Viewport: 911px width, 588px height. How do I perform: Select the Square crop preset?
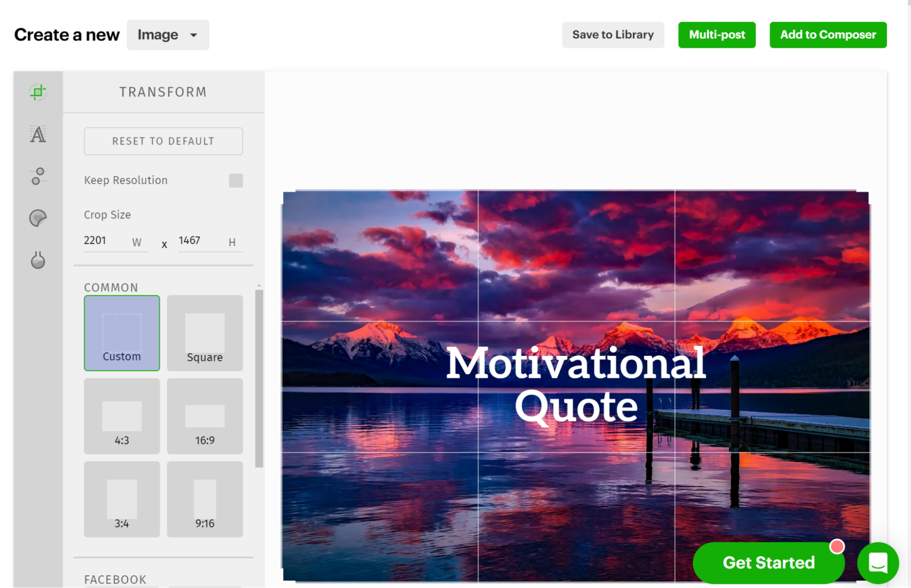(205, 333)
